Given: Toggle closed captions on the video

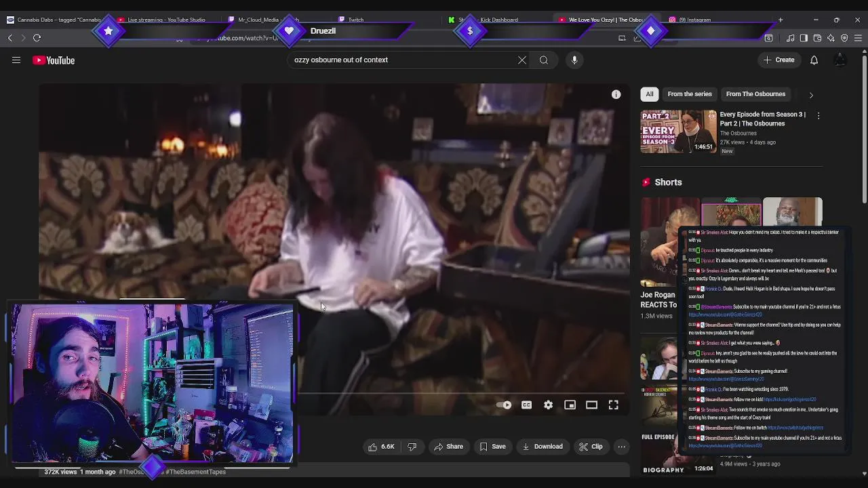Looking at the screenshot, I should (x=526, y=405).
